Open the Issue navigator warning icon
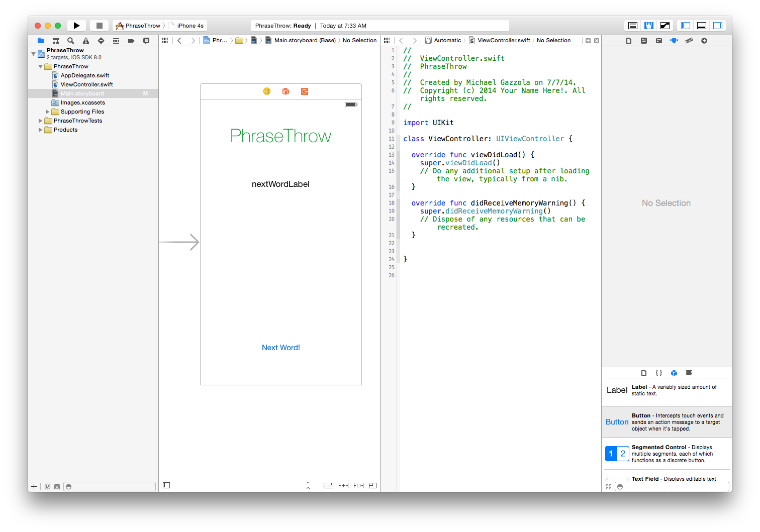Image resolution: width=760 pixels, height=532 pixels. (86, 41)
